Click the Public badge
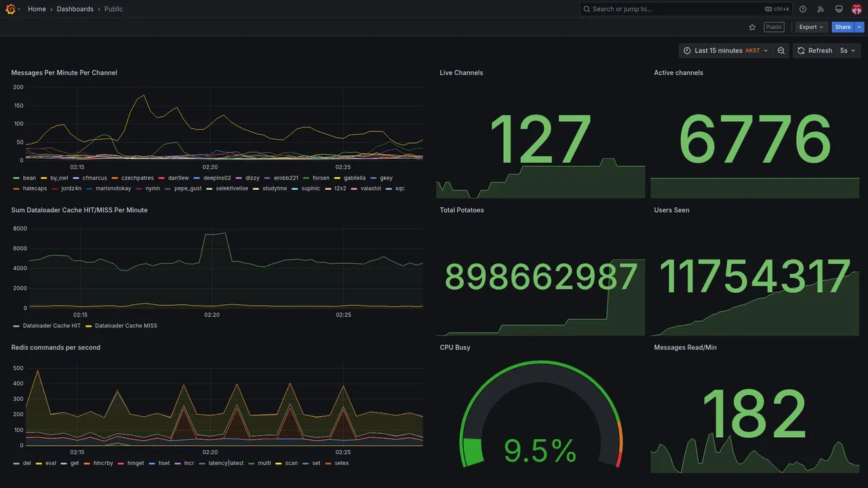868x488 pixels. pyautogui.click(x=774, y=27)
